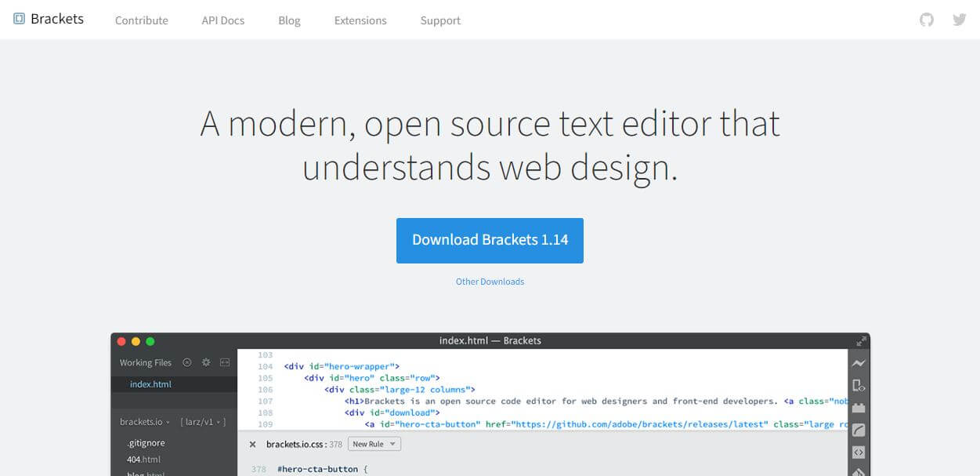Click the div id="download" code line

point(392,412)
